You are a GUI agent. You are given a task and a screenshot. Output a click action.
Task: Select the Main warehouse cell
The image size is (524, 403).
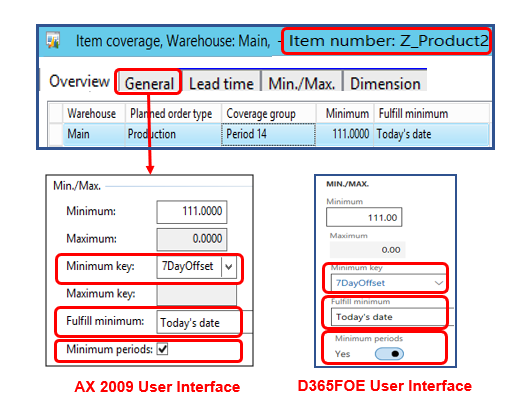tap(94, 134)
